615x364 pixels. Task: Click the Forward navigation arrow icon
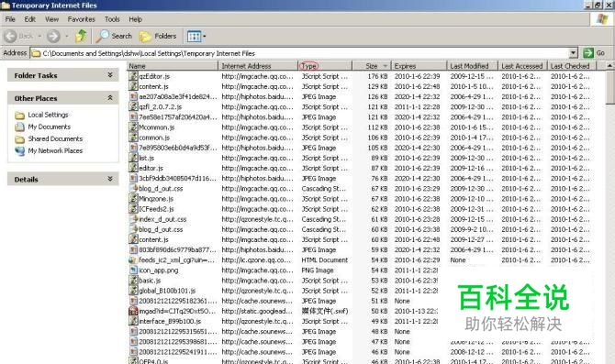53,37
